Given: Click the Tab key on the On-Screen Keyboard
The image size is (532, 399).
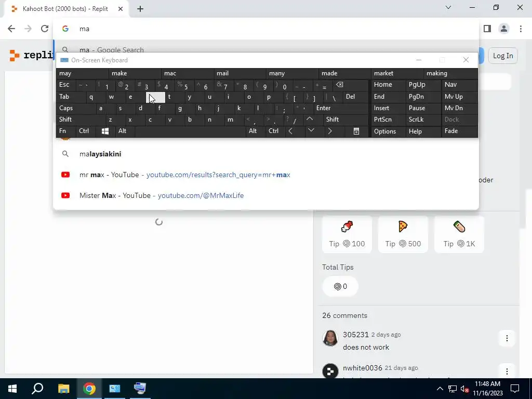Looking at the screenshot, I should [x=71, y=97].
